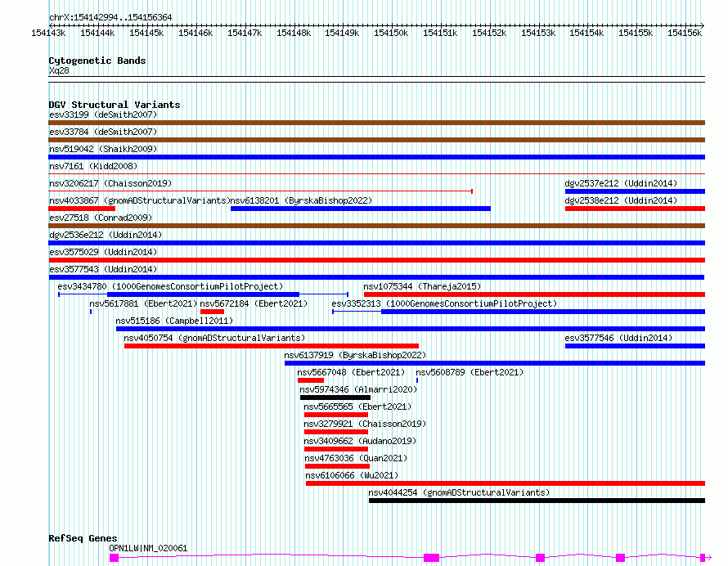This screenshot has width=728, height=566.
Task: Select the nsv6138201 (ByrskaBishop2022) blue bar
Action: point(360,209)
